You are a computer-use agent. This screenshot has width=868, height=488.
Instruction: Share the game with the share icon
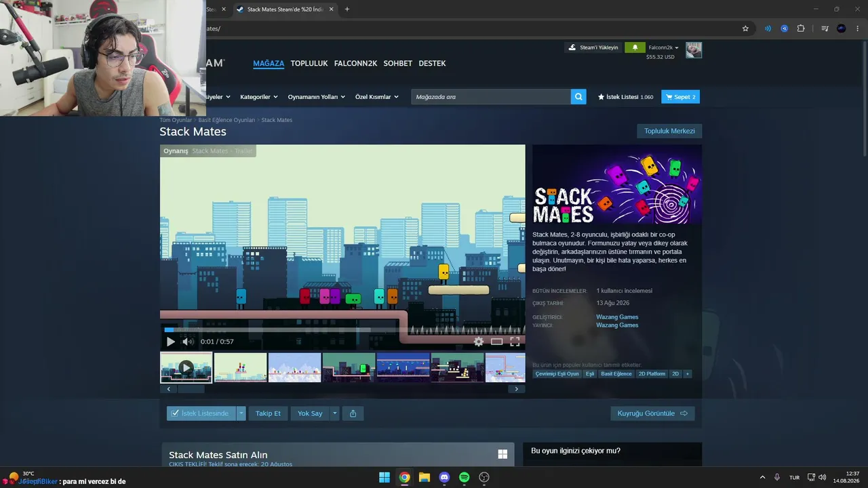pyautogui.click(x=353, y=413)
